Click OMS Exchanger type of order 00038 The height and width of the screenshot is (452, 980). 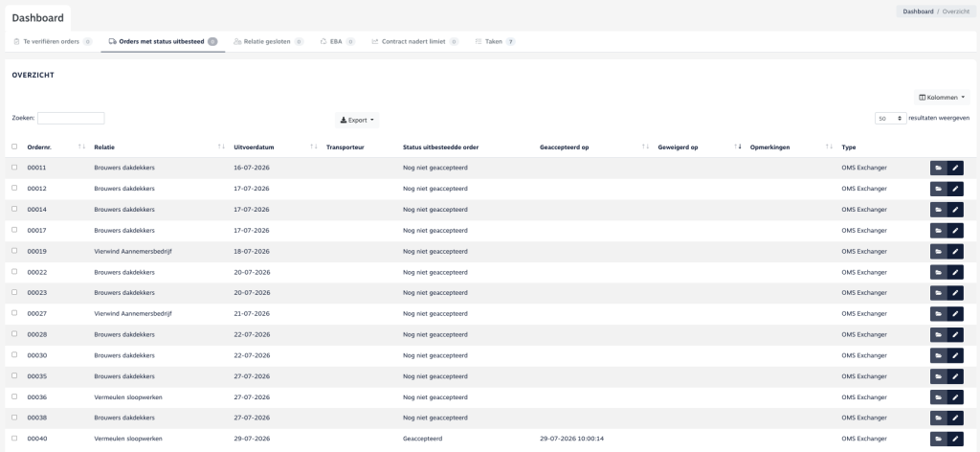(x=864, y=418)
